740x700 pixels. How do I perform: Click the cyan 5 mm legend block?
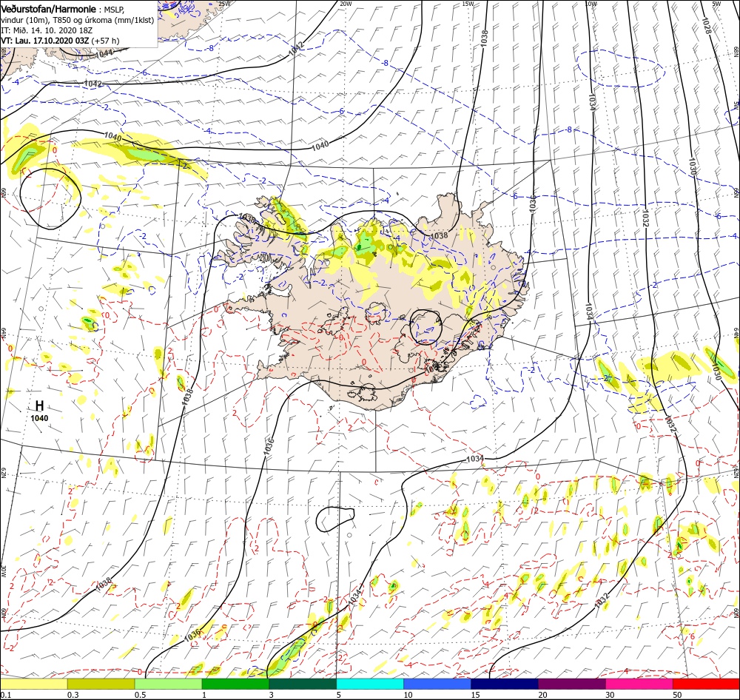[370, 684]
